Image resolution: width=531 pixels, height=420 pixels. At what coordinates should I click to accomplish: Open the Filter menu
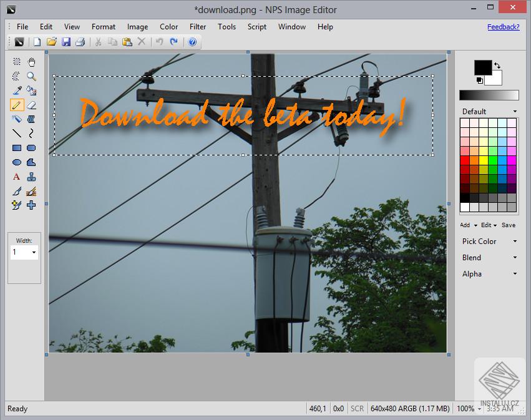click(x=197, y=27)
